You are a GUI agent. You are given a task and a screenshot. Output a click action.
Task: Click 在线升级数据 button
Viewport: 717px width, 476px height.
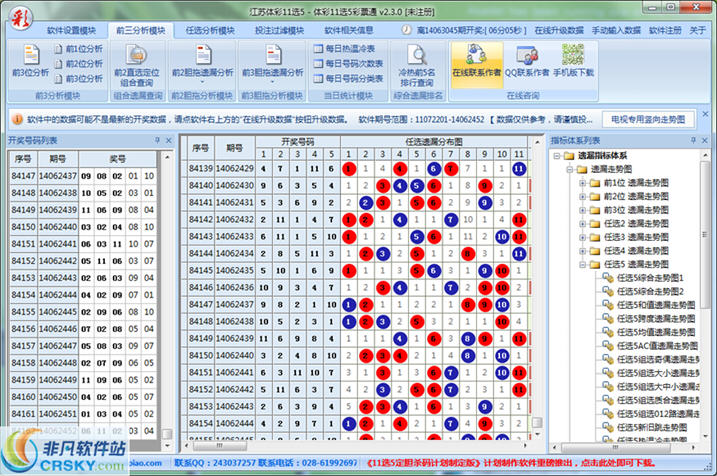(x=559, y=30)
